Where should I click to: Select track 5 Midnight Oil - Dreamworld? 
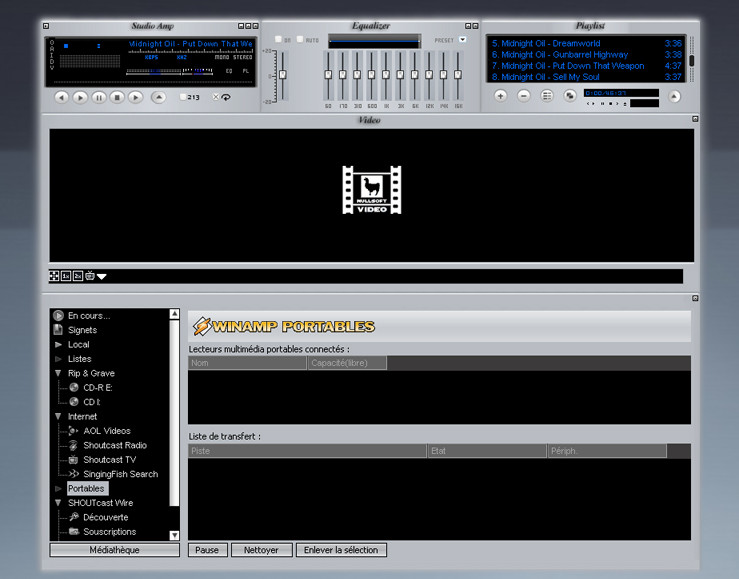(x=586, y=43)
